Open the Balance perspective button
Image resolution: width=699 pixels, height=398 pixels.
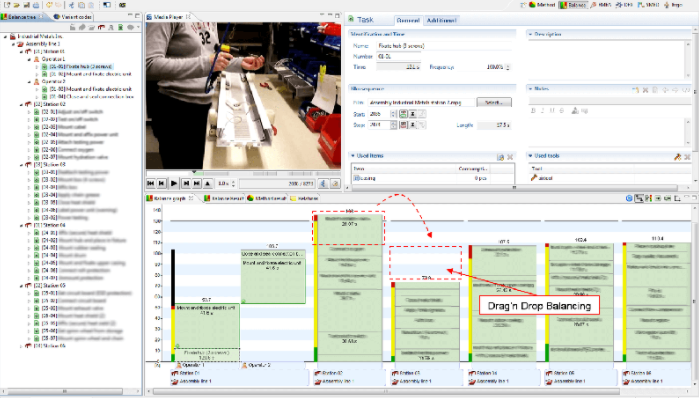click(573, 5)
